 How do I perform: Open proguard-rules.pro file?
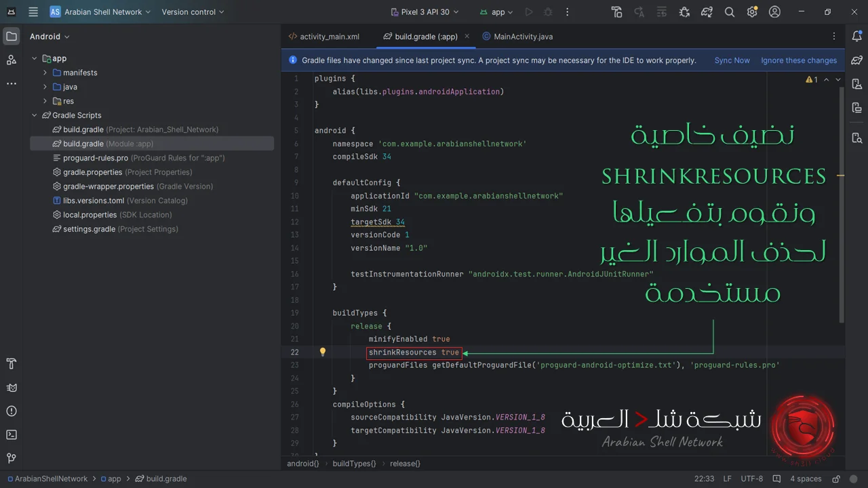(139, 158)
